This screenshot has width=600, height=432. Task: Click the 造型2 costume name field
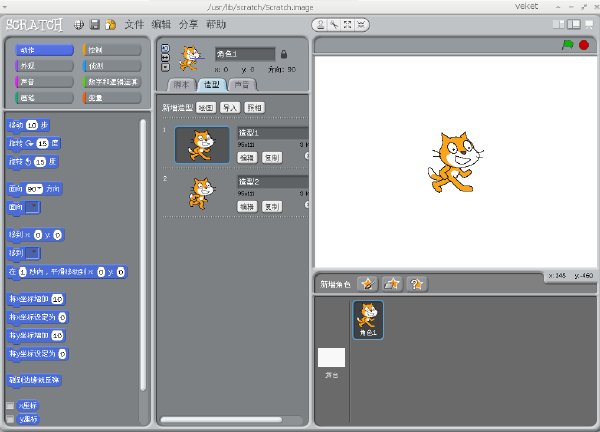tap(273, 182)
